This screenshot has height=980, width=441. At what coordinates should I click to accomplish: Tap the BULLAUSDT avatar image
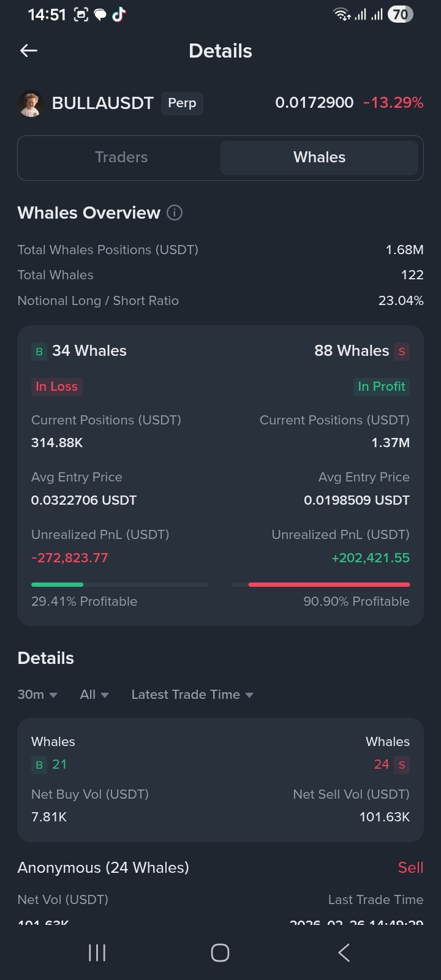pos(31,103)
